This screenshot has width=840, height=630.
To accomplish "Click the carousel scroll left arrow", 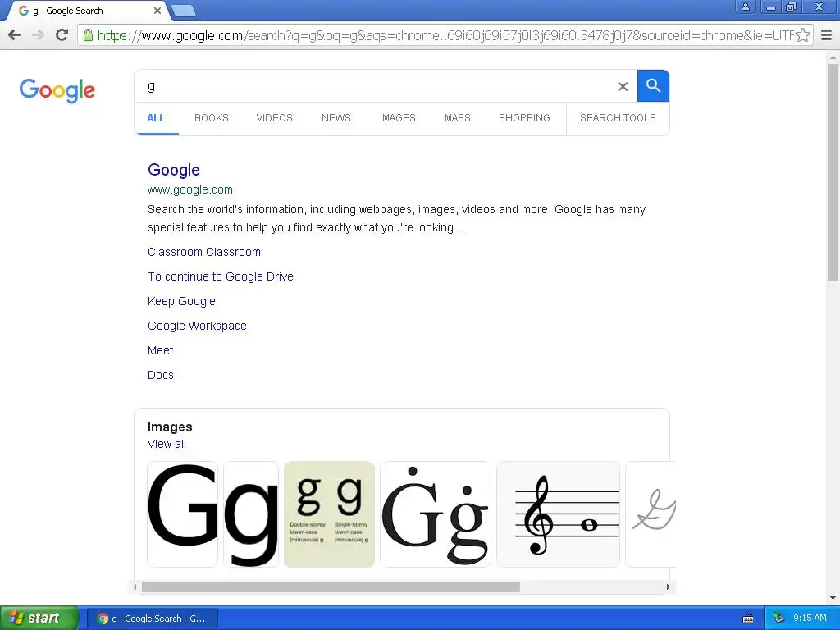I will (x=135, y=587).
